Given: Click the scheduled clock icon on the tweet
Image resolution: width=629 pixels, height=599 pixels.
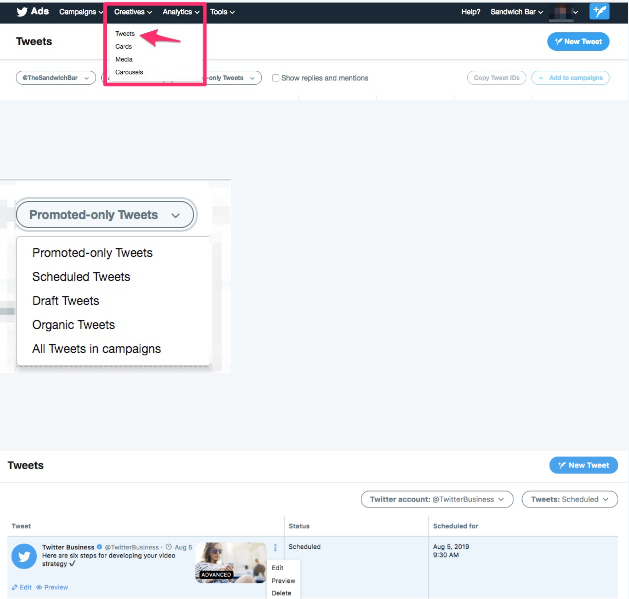Looking at the screenshot, I should click(x=169, y=547).
